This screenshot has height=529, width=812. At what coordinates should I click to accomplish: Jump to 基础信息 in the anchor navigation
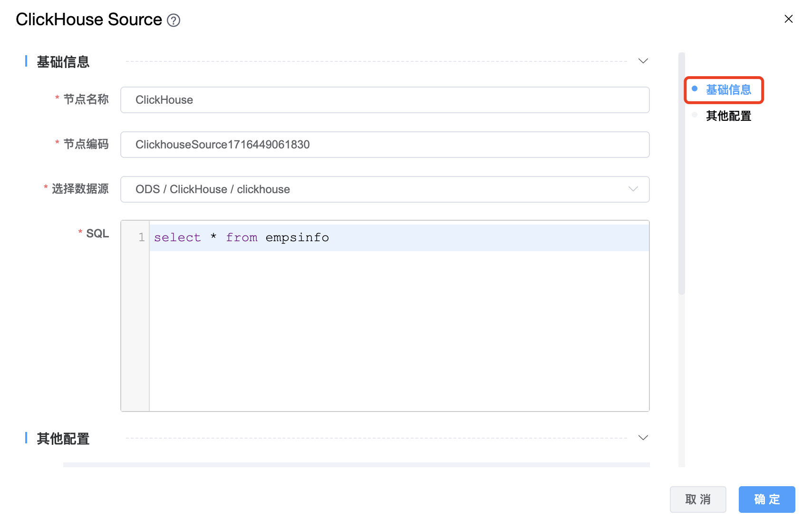click(x=728, y=90)
